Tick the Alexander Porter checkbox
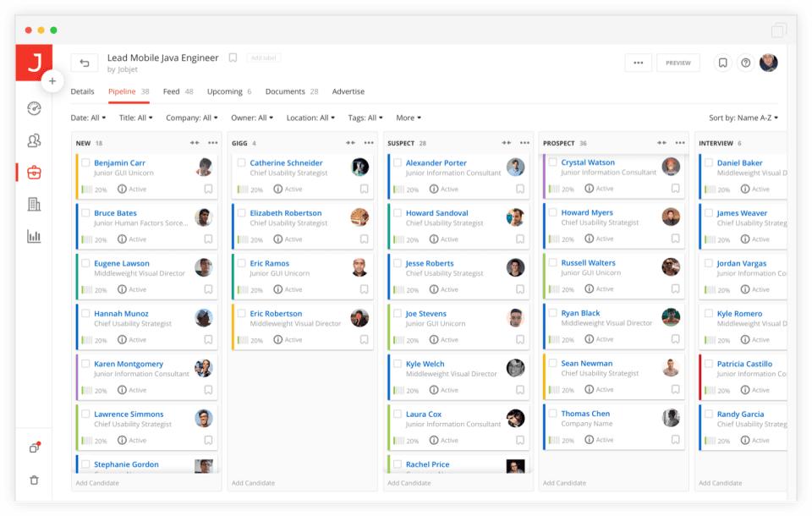812x516 pixels. click(397, 162)
